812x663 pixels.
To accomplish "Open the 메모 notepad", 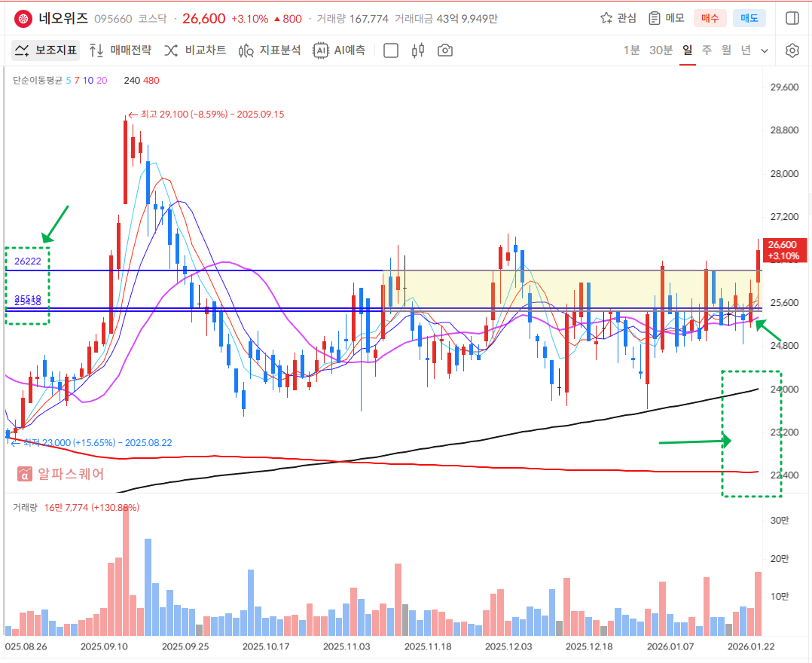I will coord(666,18).
